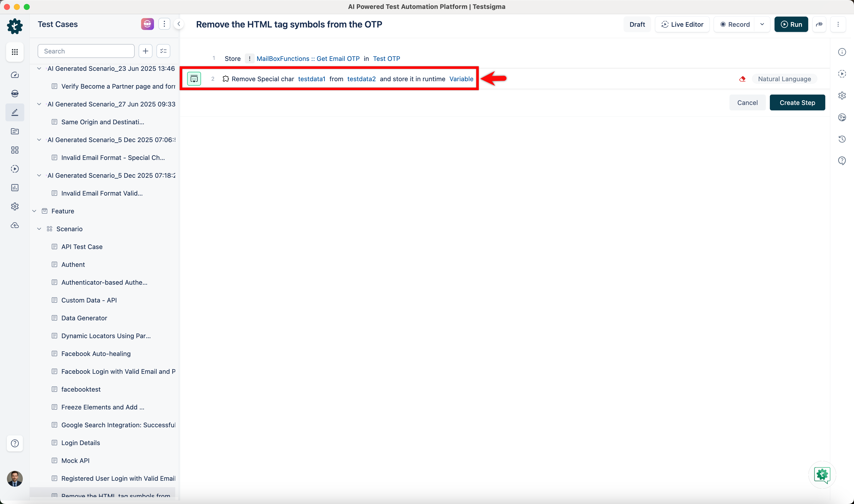Image resolution: width=854 pixels, height=504 pixels.
Task: Collapse the Scenario tree node
Action: point(39,229)
